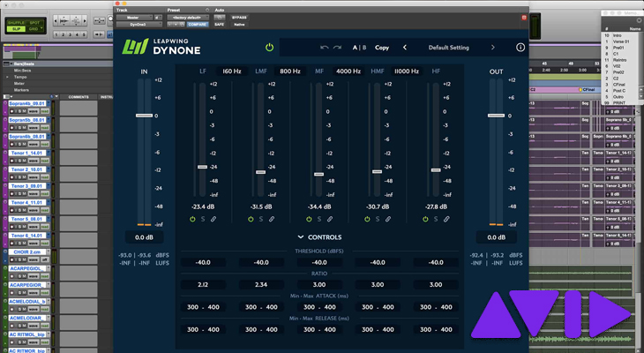
Task: Solo the MF band with its S icon
Action: [319, 219]
